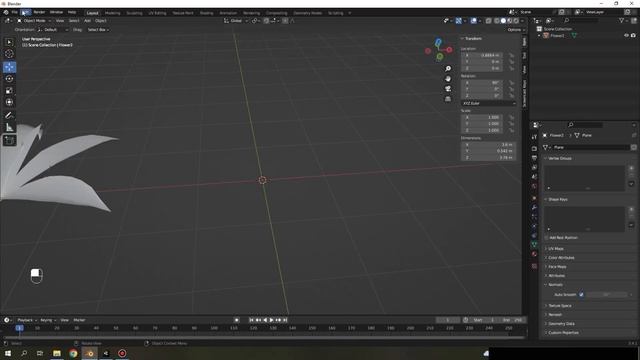The height and width of the screenshot is (360, 640).
Task: Toggle camera view with camera icon
Action: click(x=448, y=89)
